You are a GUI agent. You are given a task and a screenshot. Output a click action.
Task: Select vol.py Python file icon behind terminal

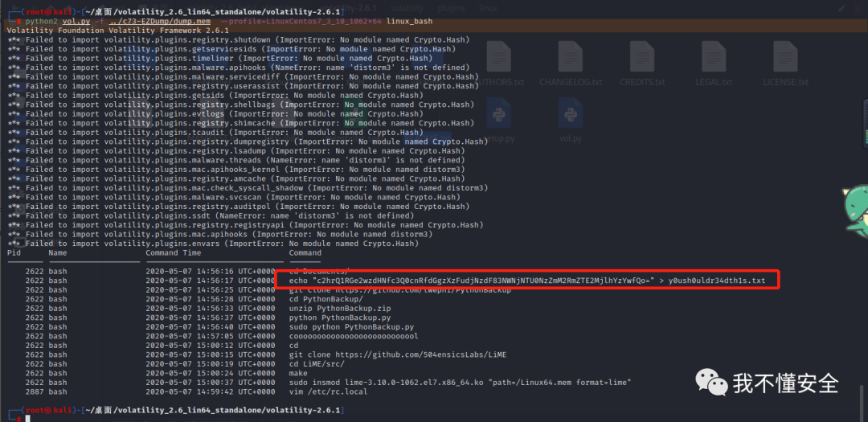pos(570,121)
